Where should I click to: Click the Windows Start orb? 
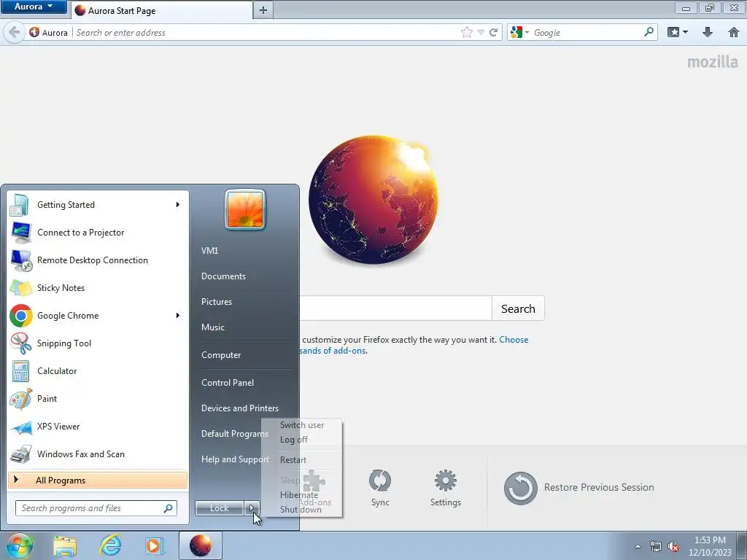[20, 545]
